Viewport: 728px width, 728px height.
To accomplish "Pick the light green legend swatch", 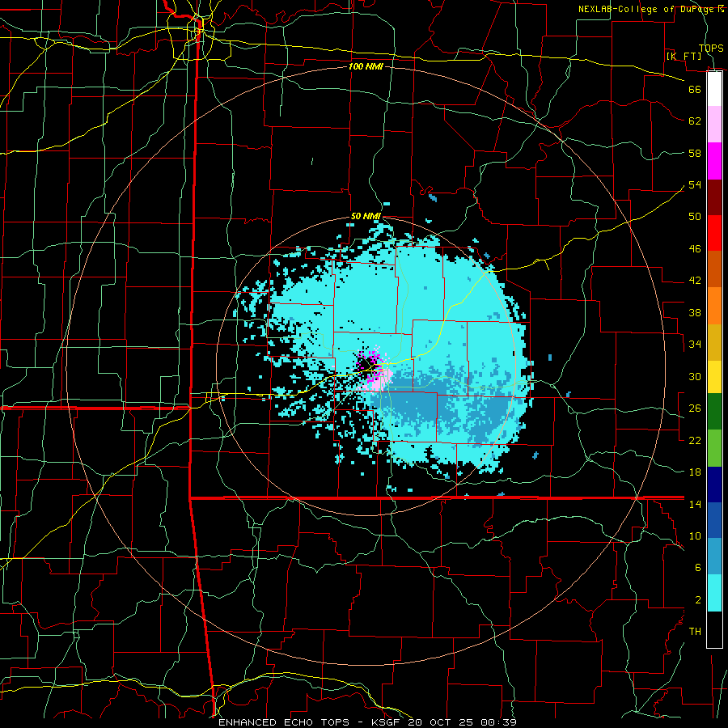I will point(714,448).
